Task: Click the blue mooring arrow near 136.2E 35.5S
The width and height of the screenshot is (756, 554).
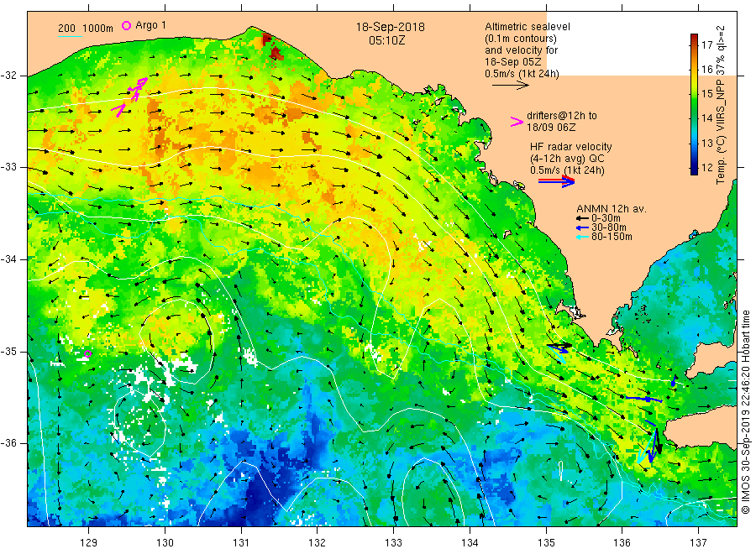Action: tap(644, 399)
